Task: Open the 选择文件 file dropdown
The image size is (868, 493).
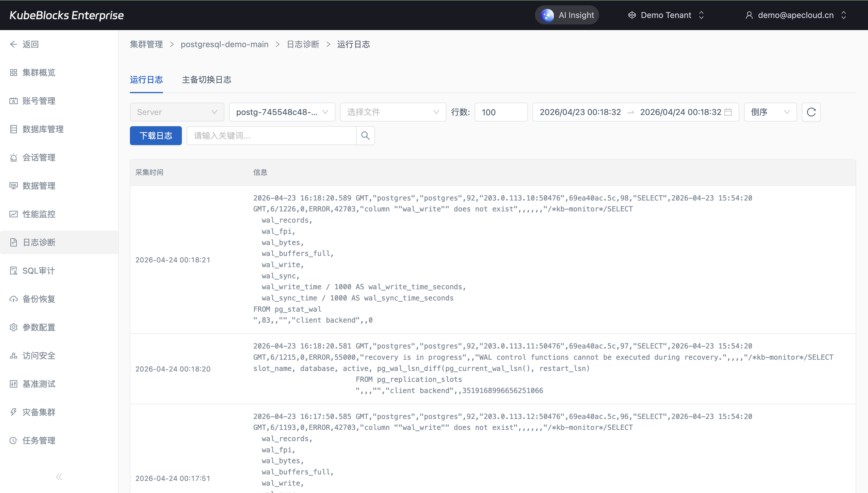Action: pos(392,112)
